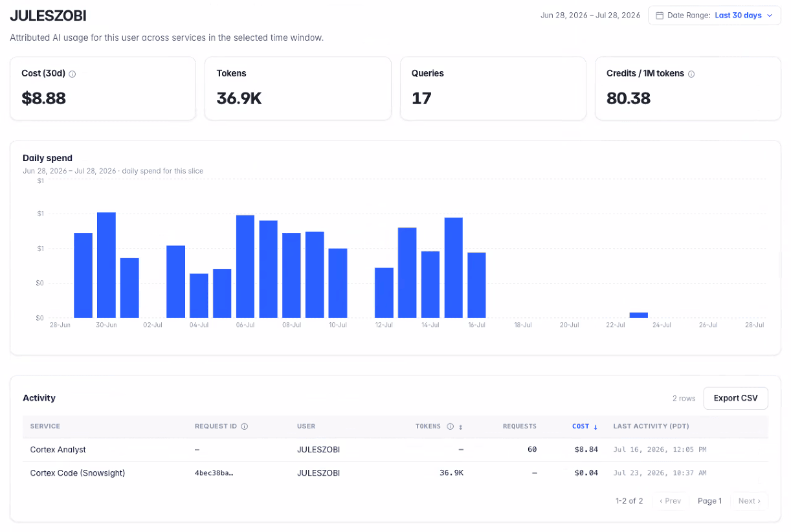Click the info icon next to Credits / 1M tokens

pyautogui.click(x=691, y=74)
